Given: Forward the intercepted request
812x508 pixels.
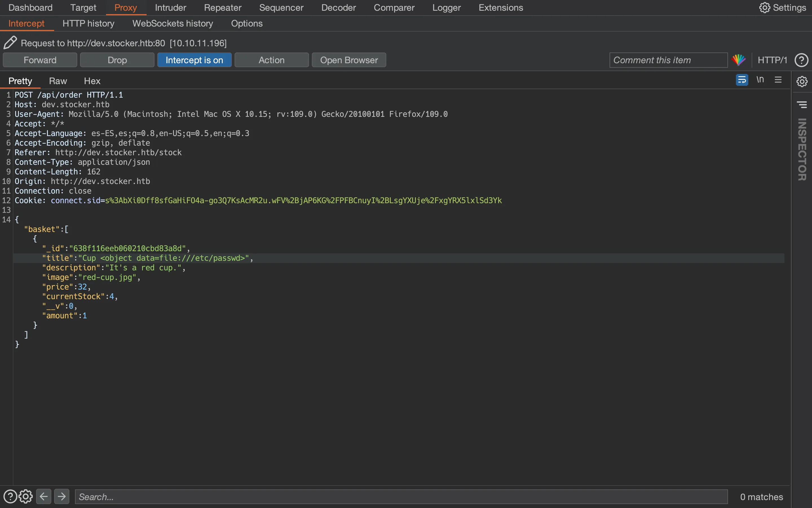Looking at the screenshot, I should (40, 60).
